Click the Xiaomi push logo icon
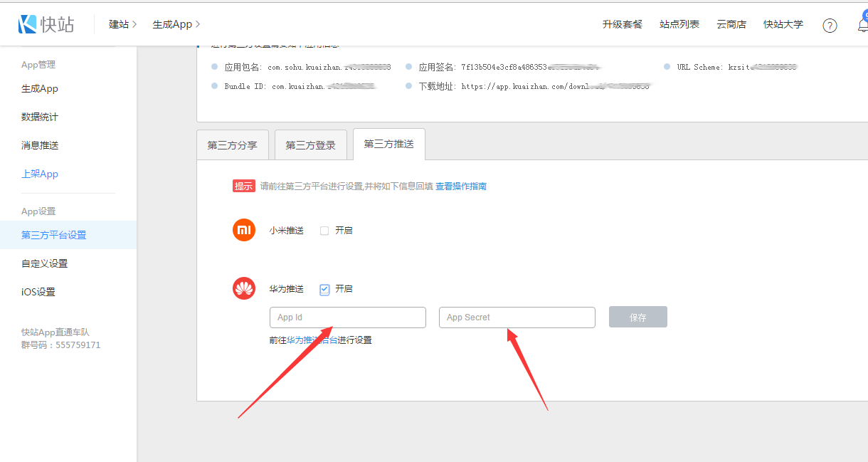 (x=244, y=231)
